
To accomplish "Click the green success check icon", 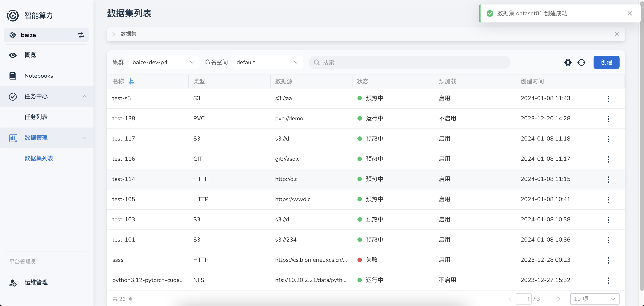I will click(x=490, y=13).
